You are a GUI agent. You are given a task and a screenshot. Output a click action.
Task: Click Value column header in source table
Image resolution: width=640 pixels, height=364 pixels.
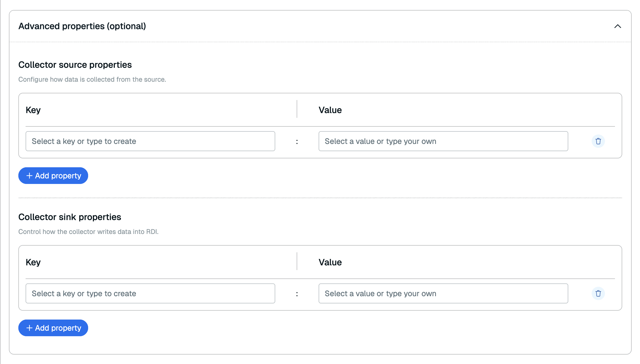tap(330, 110)
